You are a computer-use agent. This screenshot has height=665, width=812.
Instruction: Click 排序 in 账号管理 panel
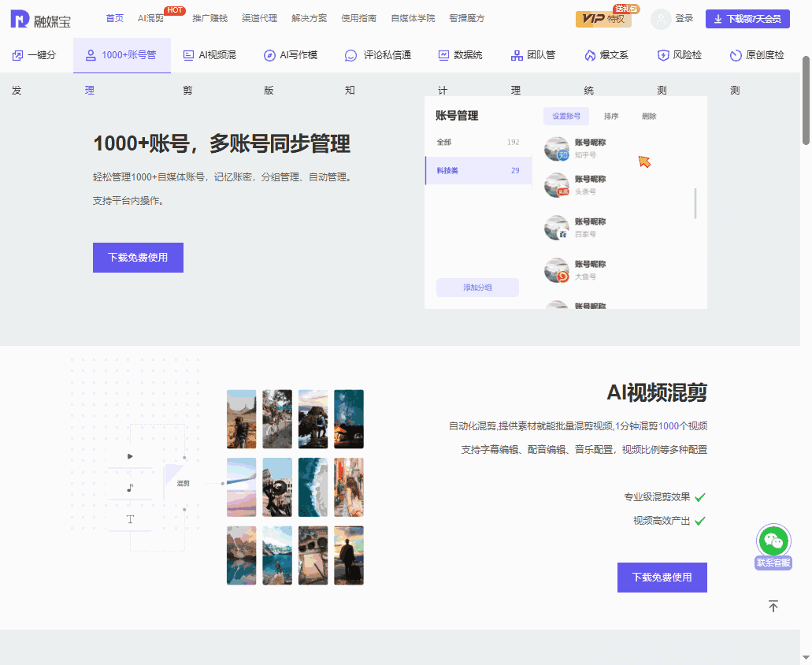[611, 116]
